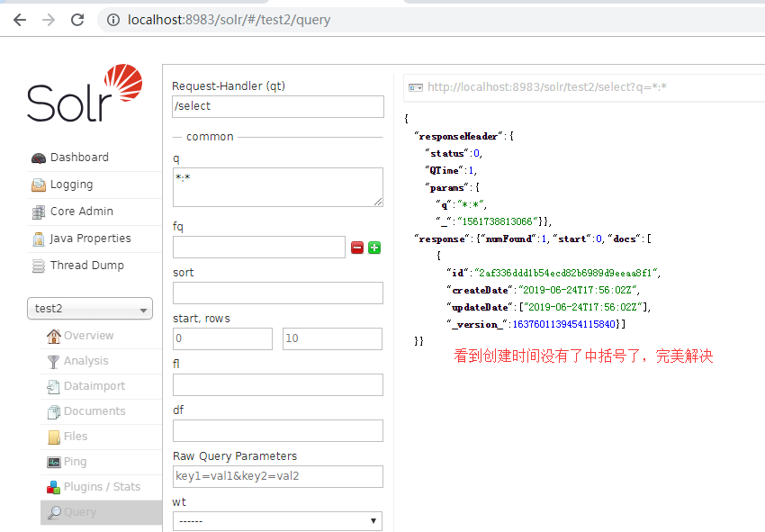Click the browser back arrow

(x=20, y=20)
